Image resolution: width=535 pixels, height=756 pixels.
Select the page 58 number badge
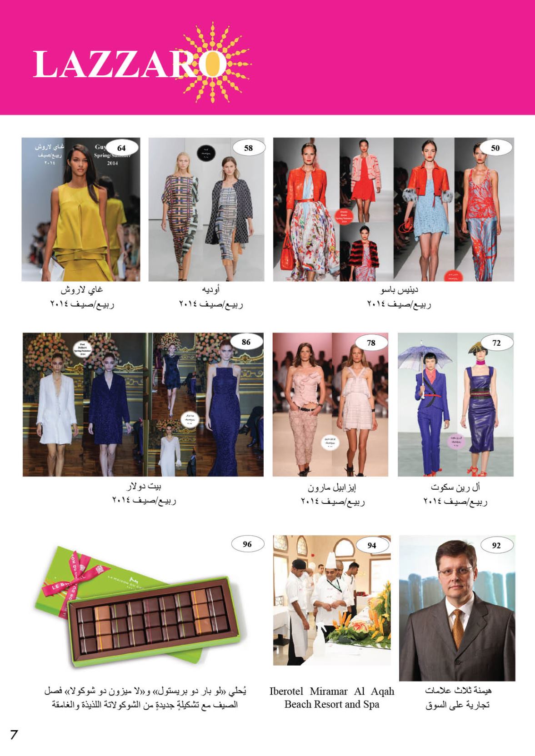point(248,148)
